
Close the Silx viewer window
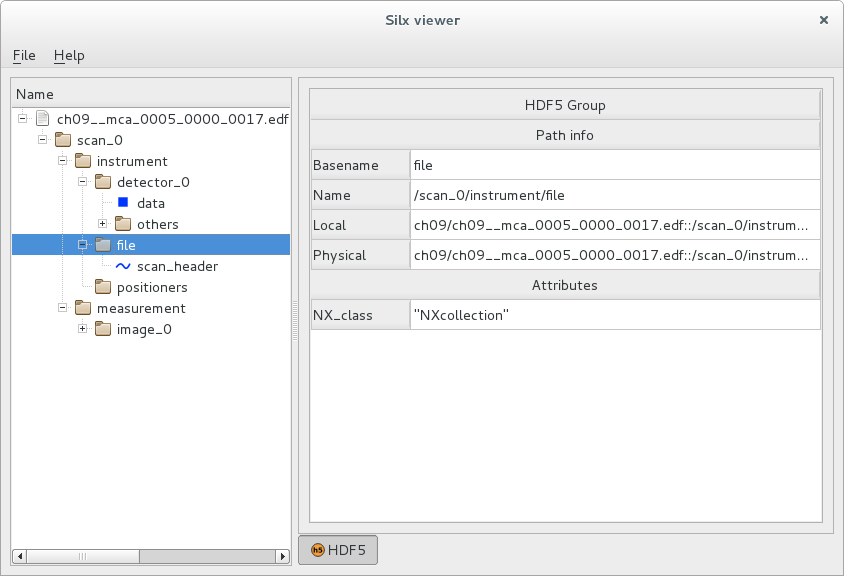(x=824, y=20)
